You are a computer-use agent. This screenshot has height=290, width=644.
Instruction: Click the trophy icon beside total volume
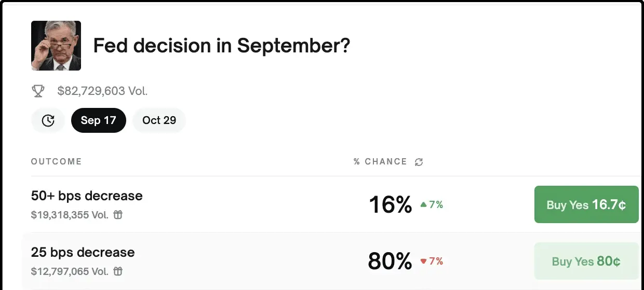click(x=38, y=91)
